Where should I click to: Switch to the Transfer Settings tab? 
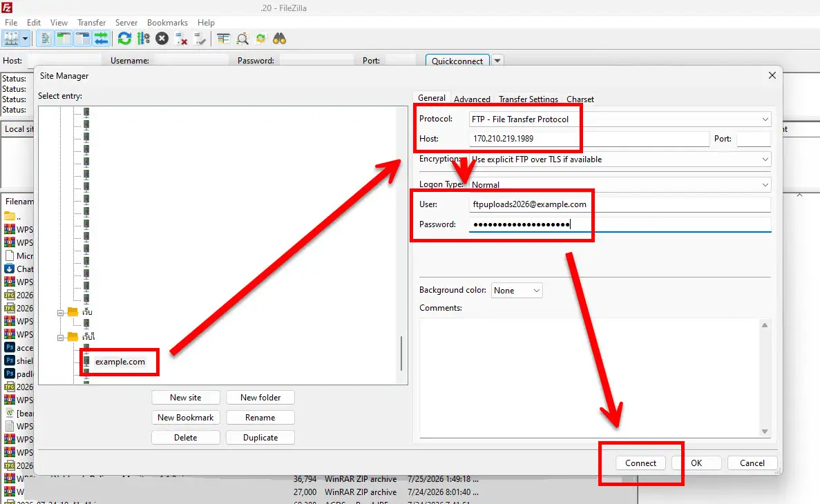528,99
